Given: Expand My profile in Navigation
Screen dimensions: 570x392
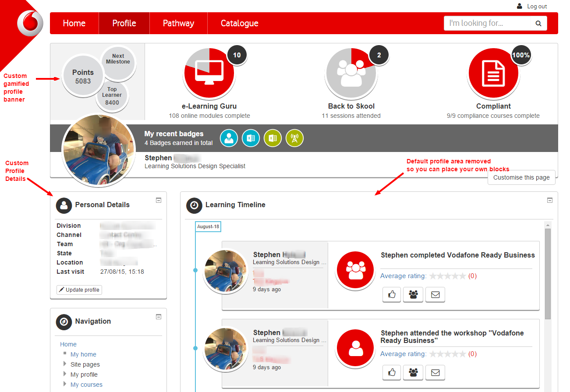Looking at the screenshot, I should click(x=65, y=374).
